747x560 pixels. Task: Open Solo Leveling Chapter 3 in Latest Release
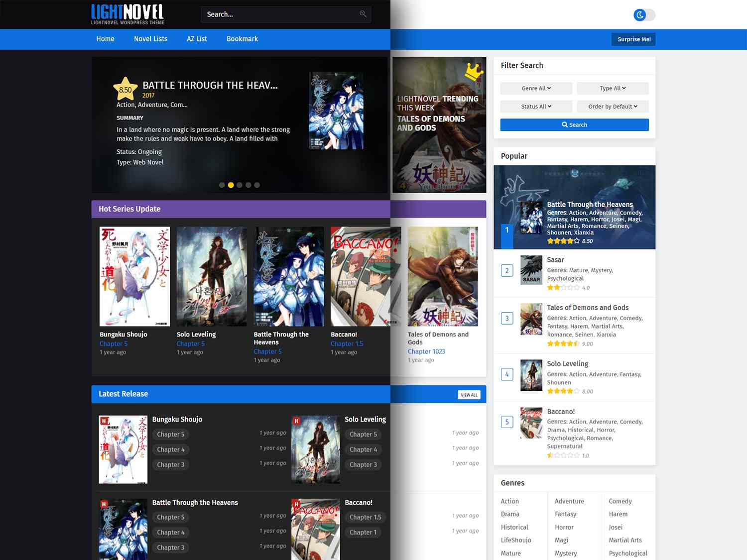pos(363,465)
